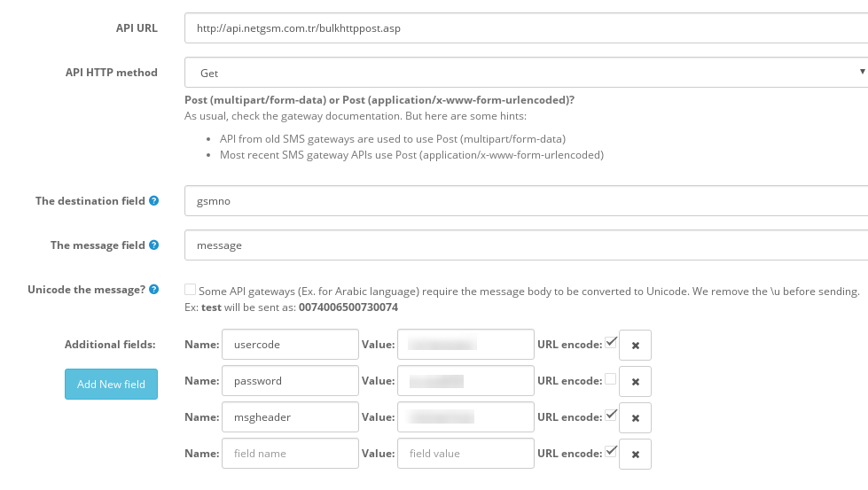This screenshot has width=868, height=490.
Task: Remove the msgheader field row
Action: pos(635,417)
